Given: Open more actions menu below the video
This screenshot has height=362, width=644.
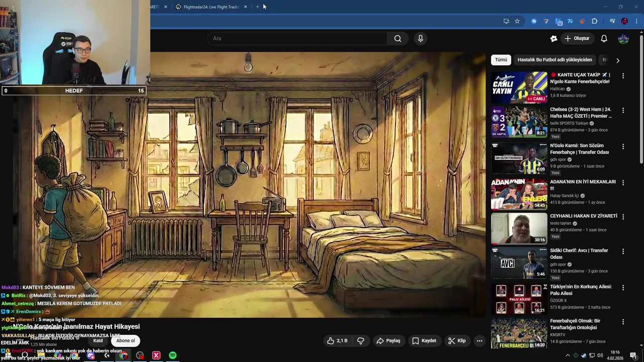Looking at the screenshot, I should pyautogui.click(x=479, y=340).
